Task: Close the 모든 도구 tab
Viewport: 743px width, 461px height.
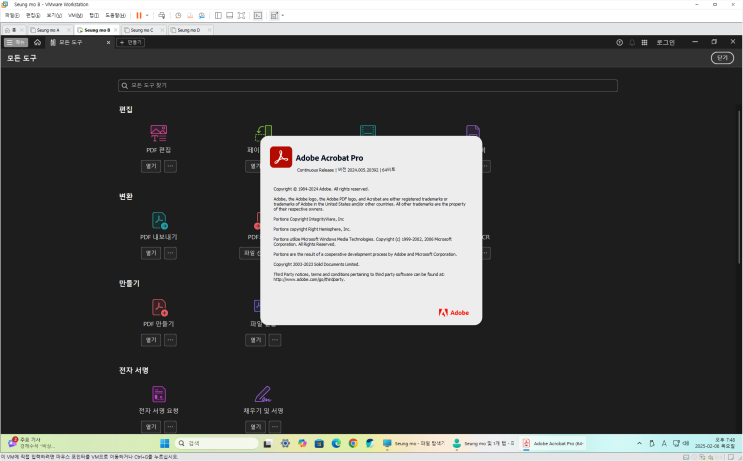Action: pyautogui.click(x=108, y=42)
